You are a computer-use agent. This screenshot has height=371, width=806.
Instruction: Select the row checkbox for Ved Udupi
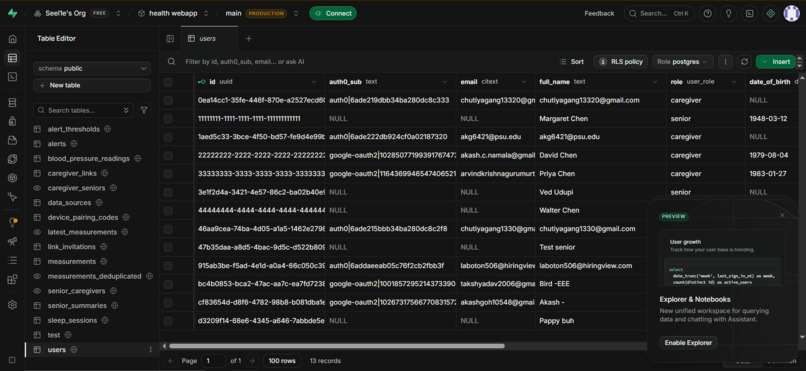click(x=168, y=192)
